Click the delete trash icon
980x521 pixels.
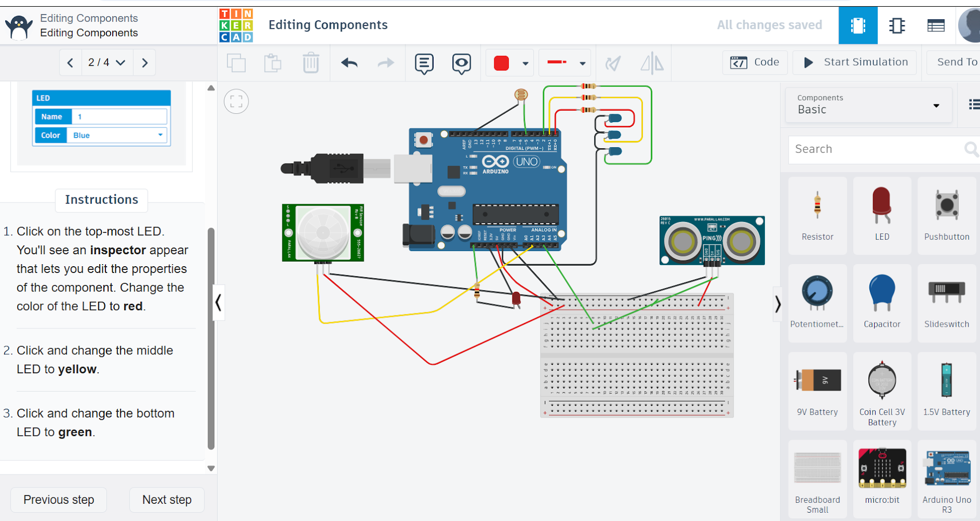point(310,63)
